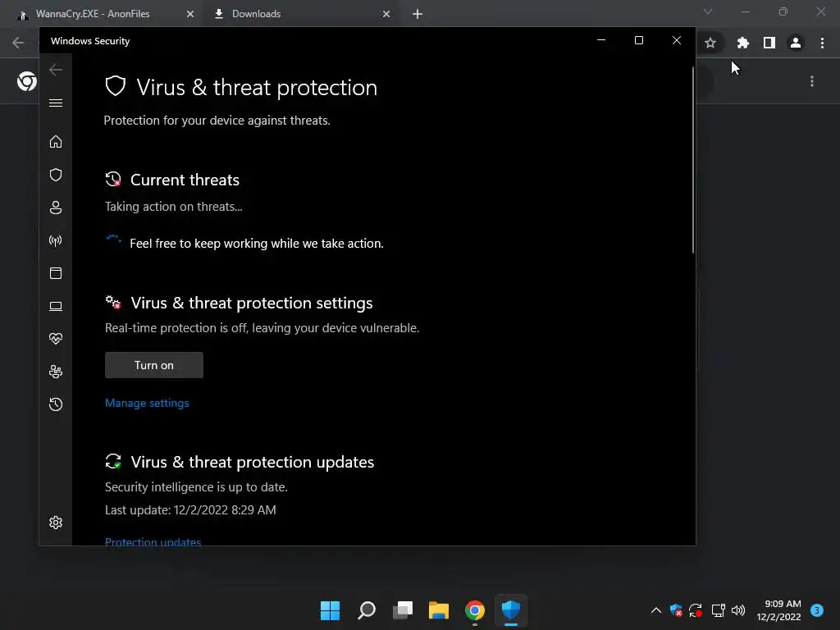The height and width of the screenshot is (630, 840).
Task: Click 'Security intelligence is up to date.' text
Action: [x=196, y=487]
